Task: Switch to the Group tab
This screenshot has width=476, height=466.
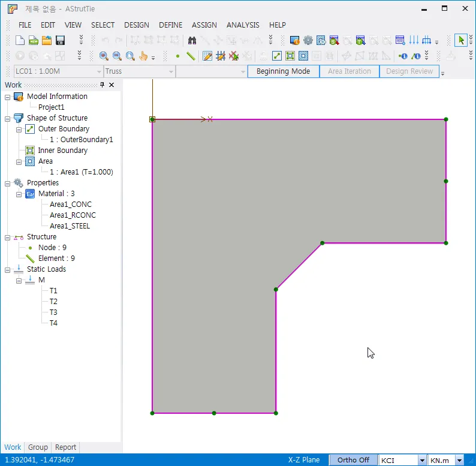Action: [x=38, y=447]
